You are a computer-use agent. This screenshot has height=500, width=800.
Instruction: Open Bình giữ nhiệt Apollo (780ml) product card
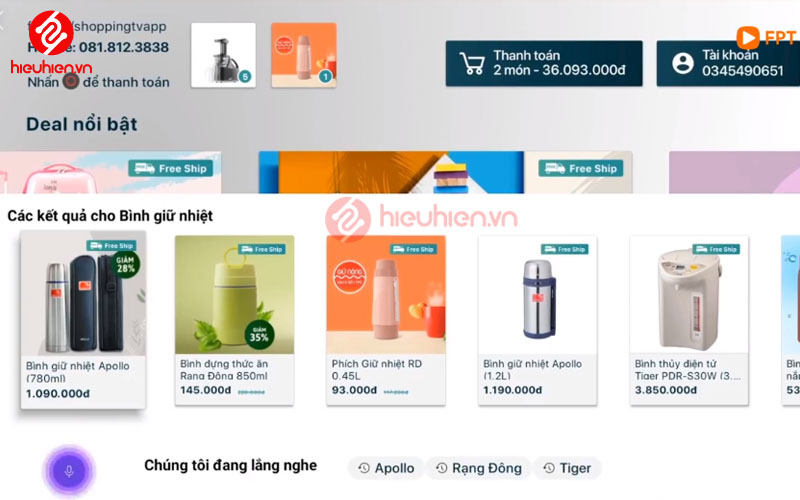83,319
